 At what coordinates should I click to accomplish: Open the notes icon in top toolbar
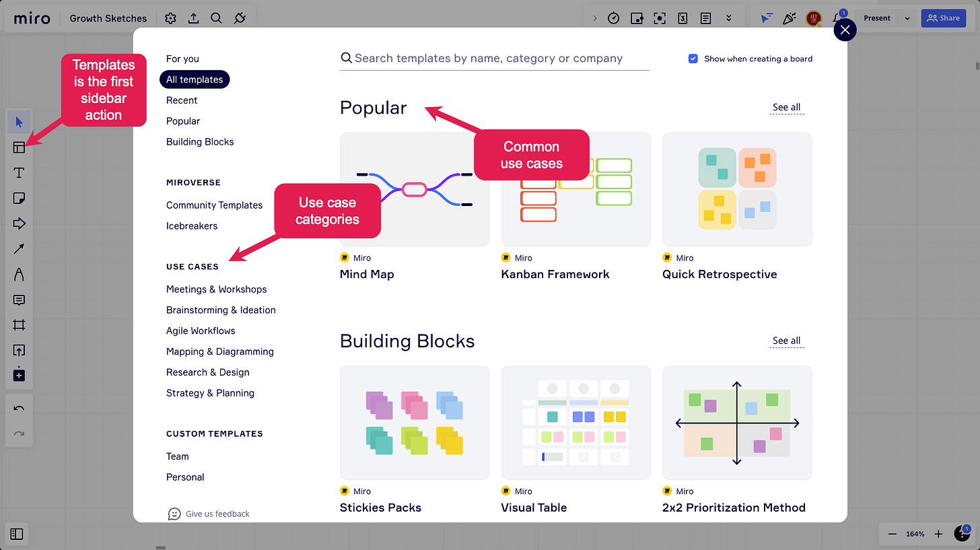coord(705,18)
